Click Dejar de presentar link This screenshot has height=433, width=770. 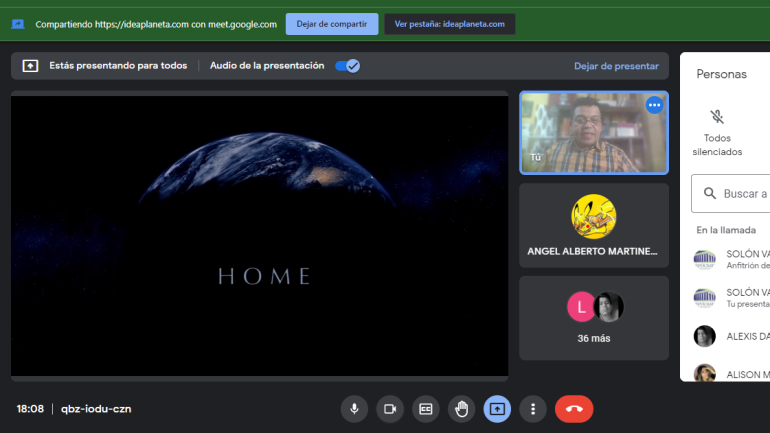616,66
